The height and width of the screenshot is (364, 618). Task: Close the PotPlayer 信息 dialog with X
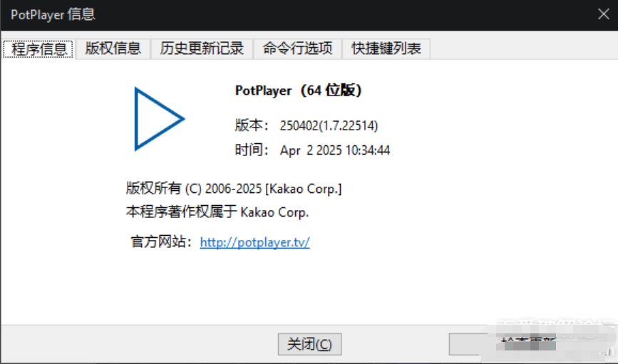pos(604,14)
